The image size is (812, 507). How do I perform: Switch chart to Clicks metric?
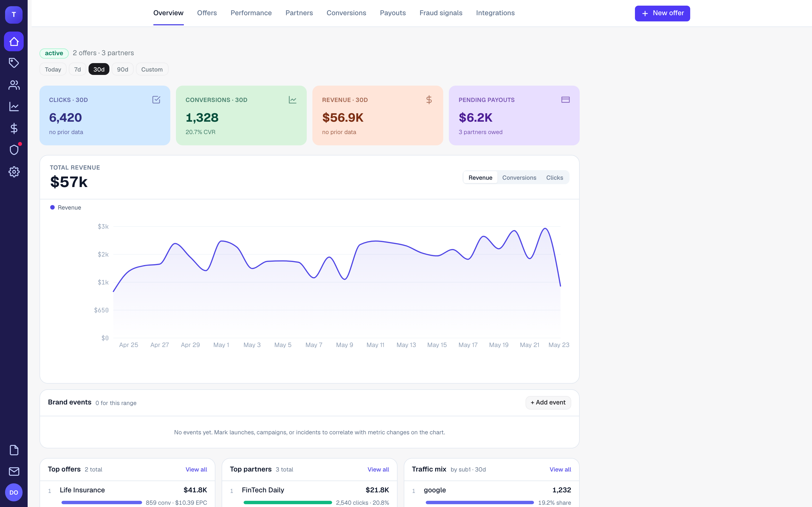554,178
